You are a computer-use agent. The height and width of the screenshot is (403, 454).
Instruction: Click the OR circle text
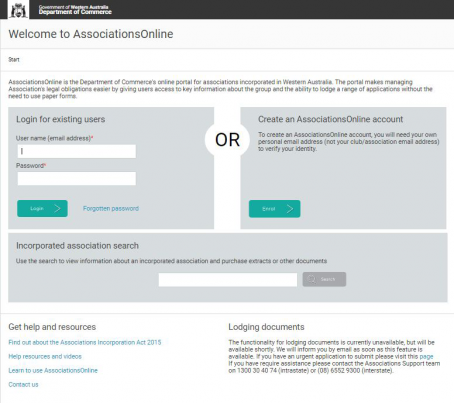click(227, 140)
